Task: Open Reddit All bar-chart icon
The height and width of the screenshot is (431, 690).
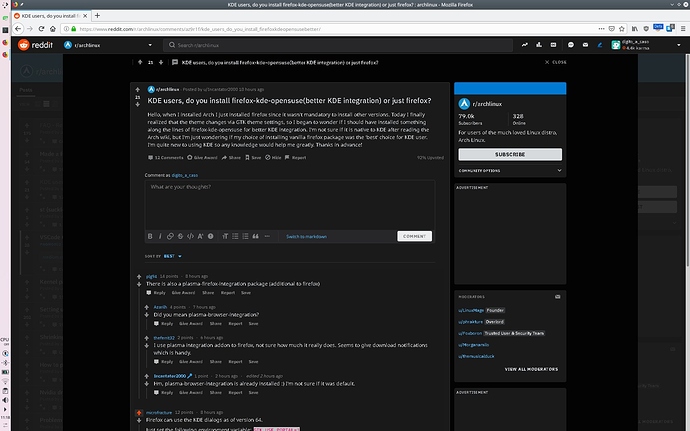Action: (539, 45)
